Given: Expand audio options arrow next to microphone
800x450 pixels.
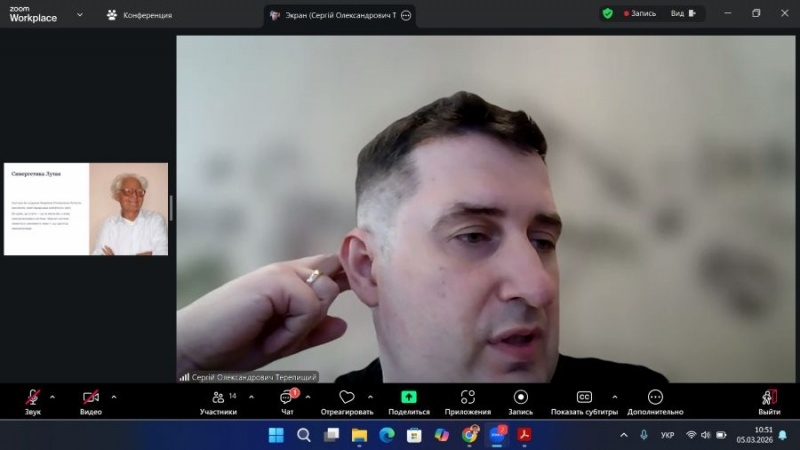Looking at the screenshot, I should click(x=52, y=396).
